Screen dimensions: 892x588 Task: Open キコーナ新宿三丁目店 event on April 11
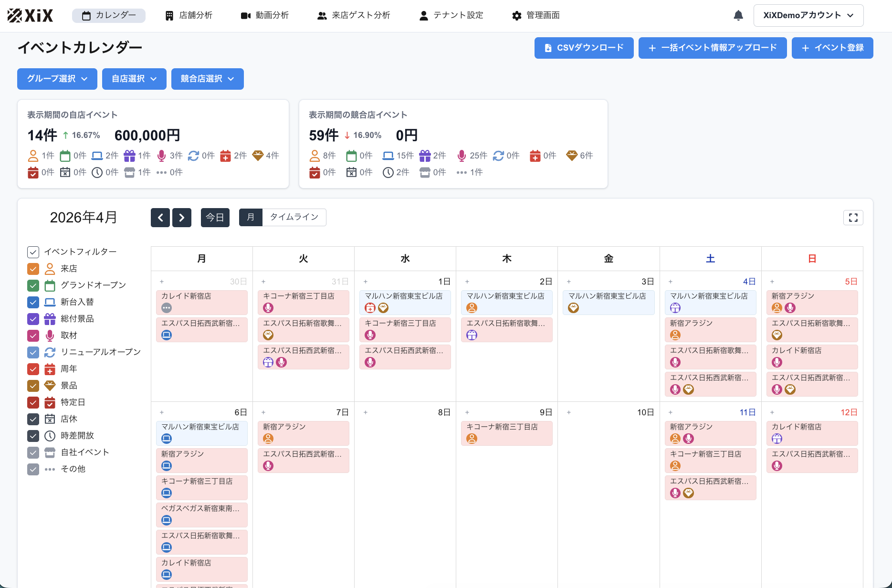711,461
